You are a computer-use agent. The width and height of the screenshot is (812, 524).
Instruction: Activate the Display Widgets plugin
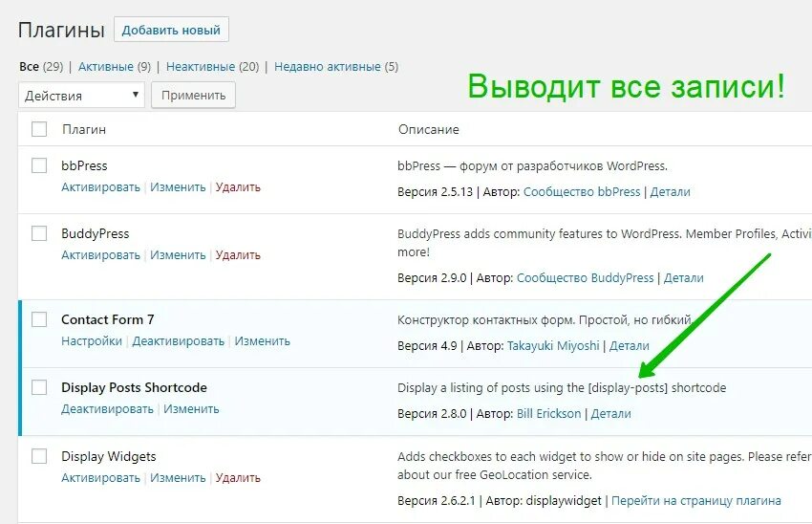(x=100, y=478)
